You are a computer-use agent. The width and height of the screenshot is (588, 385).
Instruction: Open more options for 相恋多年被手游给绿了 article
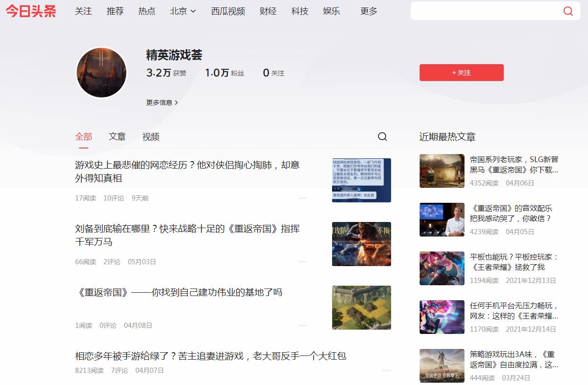click(x=387, y=370)
